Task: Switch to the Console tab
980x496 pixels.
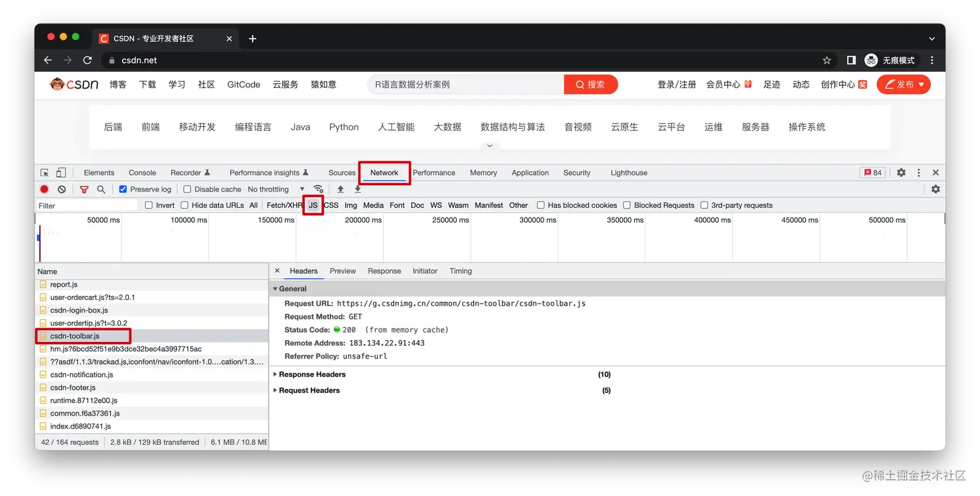Action: click(x=143, y=173)
